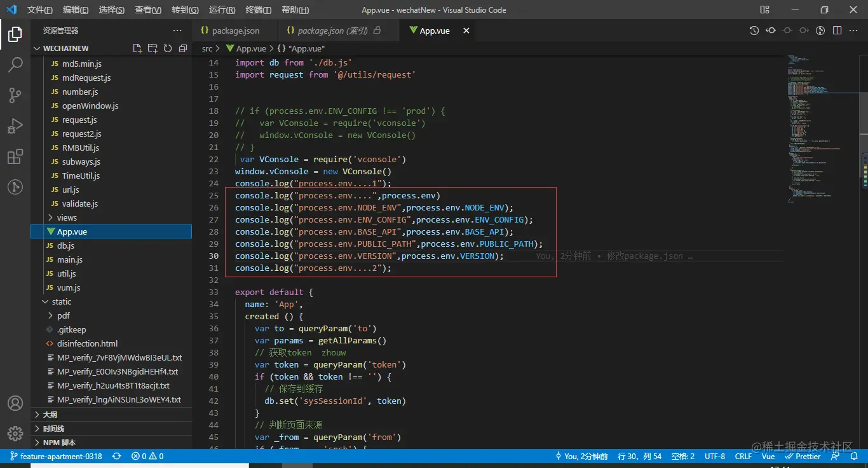This screenshot has height=468, width=868.
Task: Open the 运行(R) menu
Action: pos(222,10)
